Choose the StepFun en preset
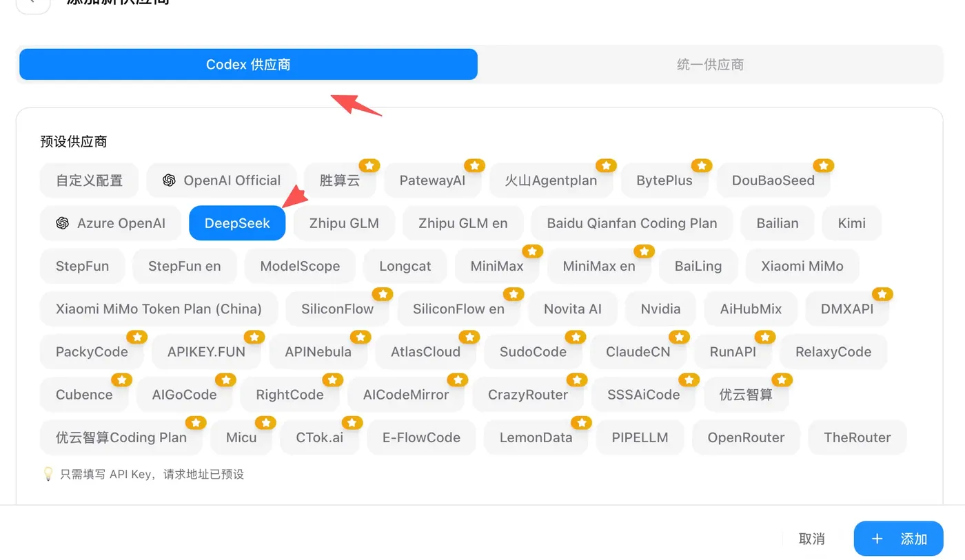 pos(185,266)
